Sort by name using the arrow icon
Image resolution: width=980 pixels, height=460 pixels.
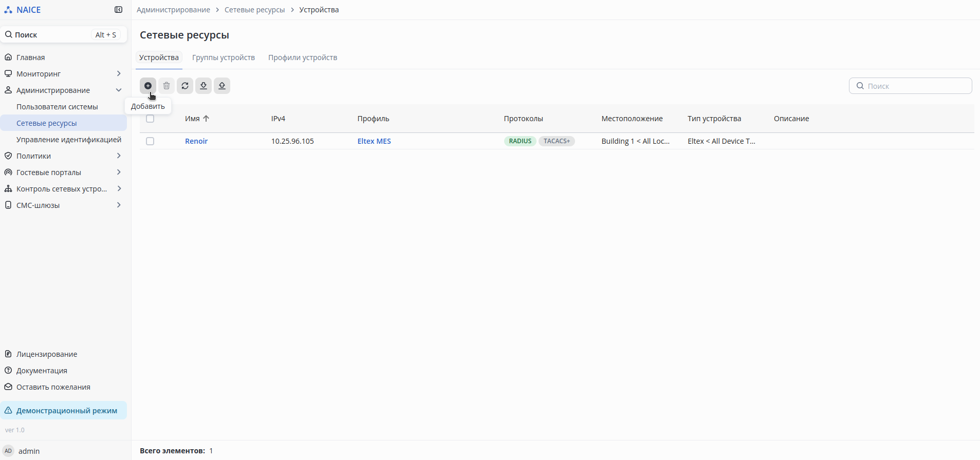pyautogui.click(x=206, y=119)
